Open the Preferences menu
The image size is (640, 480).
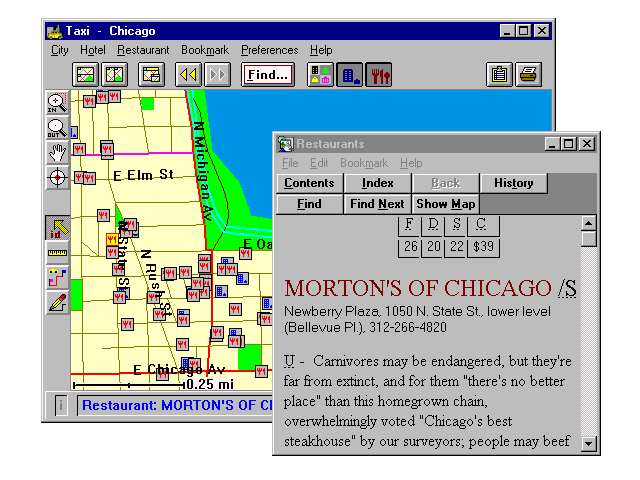[269, 50]
